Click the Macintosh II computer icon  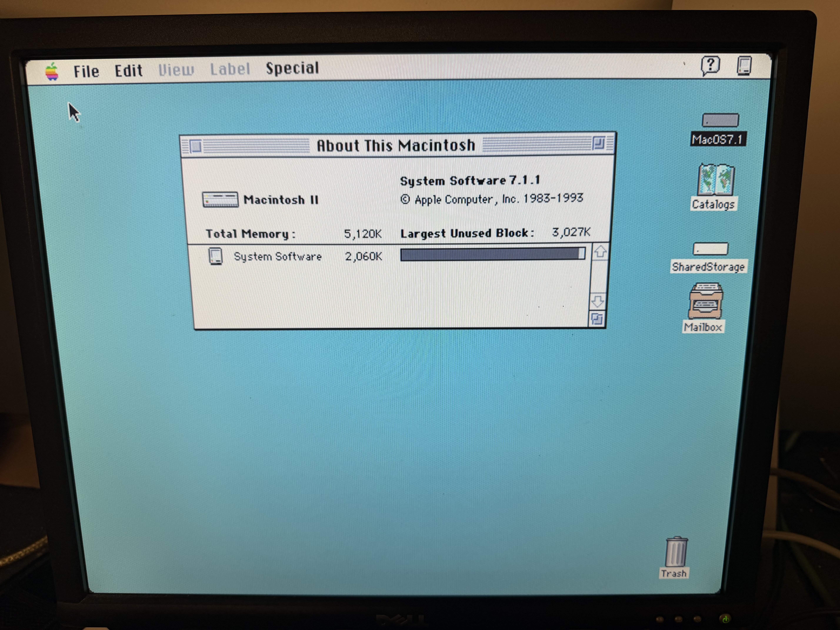tap(220, 199)
